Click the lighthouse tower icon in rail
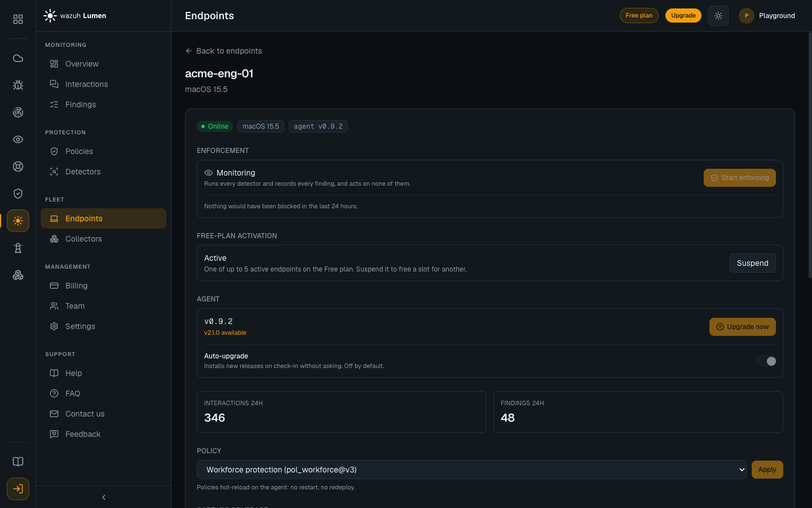This screenshot has width=812, height=508. (x=18, y=248)
